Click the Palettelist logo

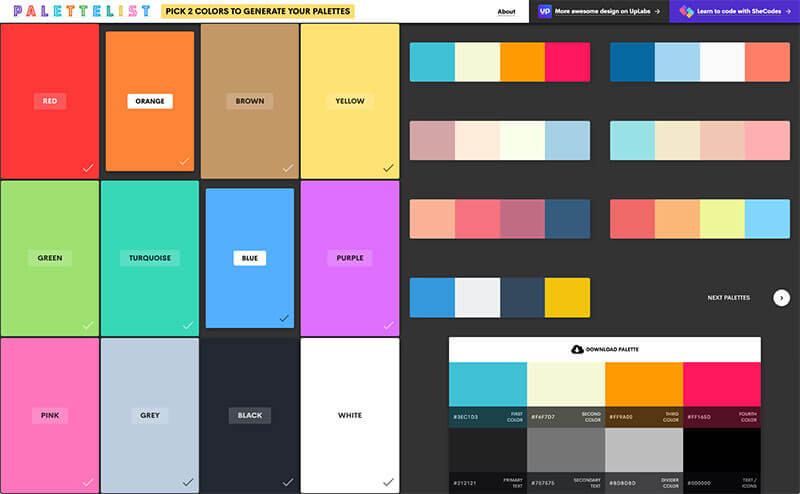point(82,11)
